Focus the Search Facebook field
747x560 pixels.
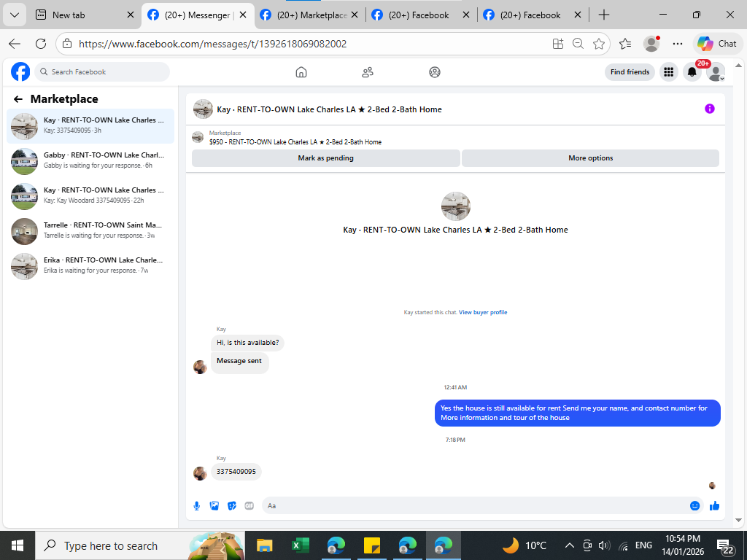tap(102, 72)
